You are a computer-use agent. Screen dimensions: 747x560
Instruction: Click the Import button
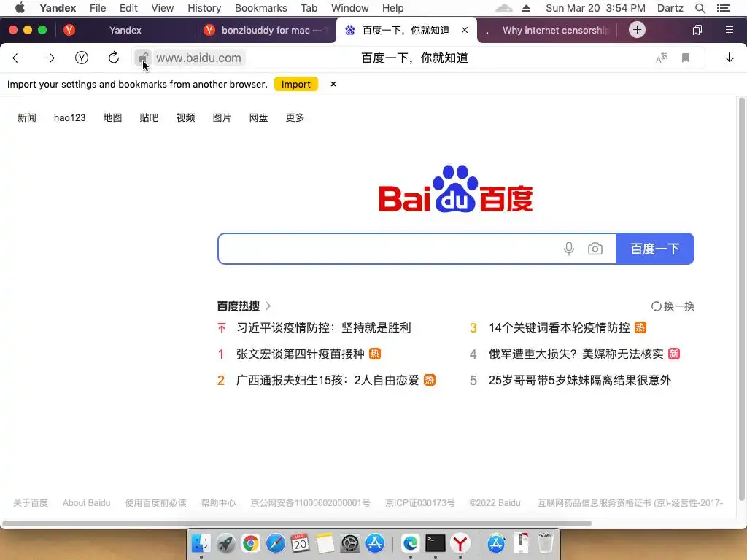click(x=296, y=85)
